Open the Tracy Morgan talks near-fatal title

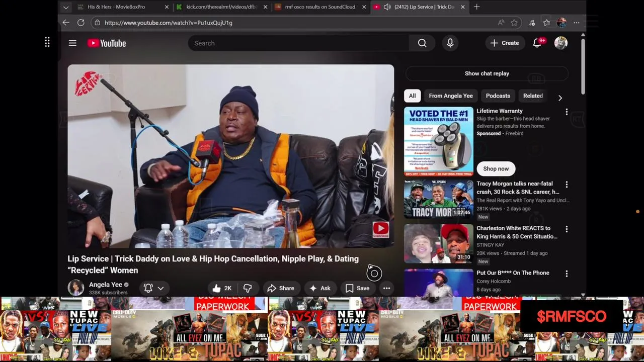(518, 188)
